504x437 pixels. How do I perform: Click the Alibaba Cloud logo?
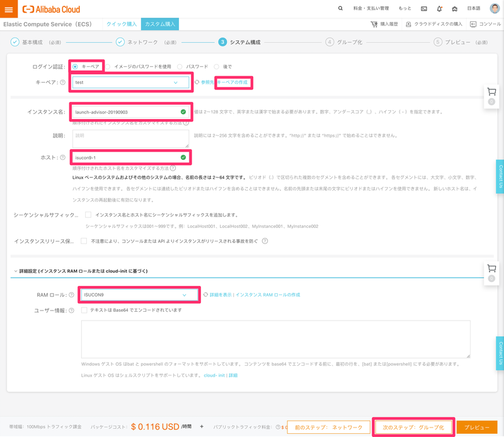(51, 9)
